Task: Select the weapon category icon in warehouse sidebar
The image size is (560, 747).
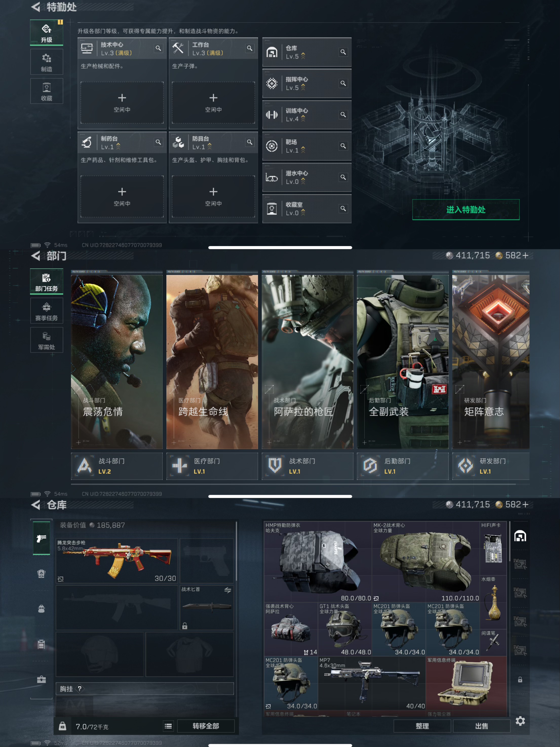Action: click(x=42, y=538)
